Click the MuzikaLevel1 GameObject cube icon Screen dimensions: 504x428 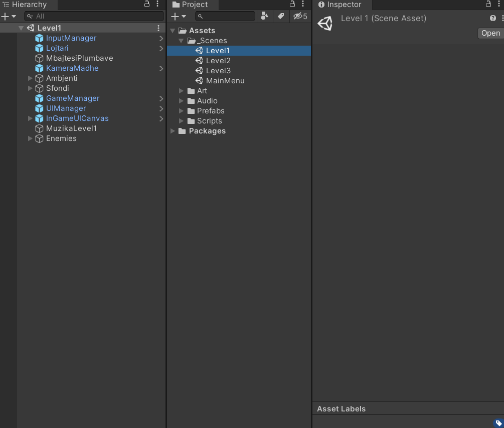39,128
